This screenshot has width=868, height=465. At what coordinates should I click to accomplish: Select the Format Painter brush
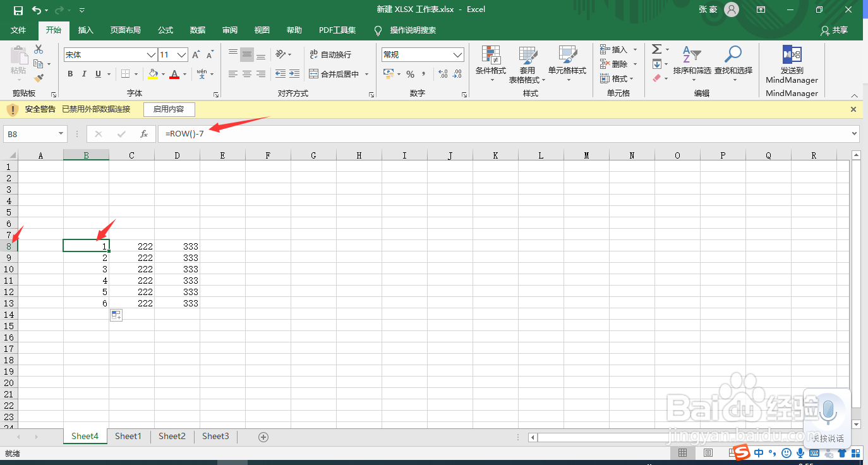click(39, 78)
